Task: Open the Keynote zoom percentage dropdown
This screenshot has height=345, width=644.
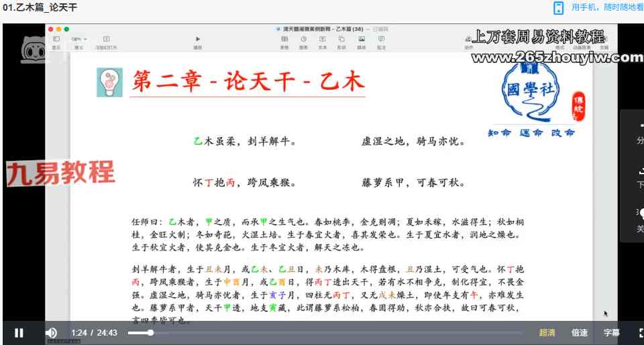Action: (79, 40)
